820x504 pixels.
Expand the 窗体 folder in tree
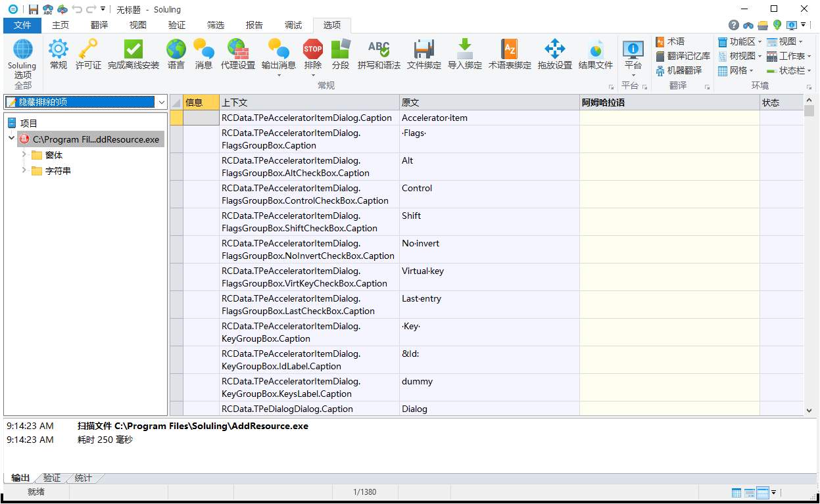tap(25, 155)
